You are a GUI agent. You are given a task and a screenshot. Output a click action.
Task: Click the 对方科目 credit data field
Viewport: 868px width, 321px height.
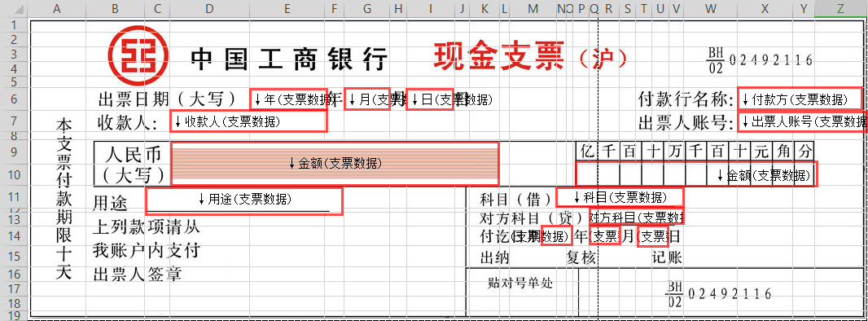coord(637,217)
